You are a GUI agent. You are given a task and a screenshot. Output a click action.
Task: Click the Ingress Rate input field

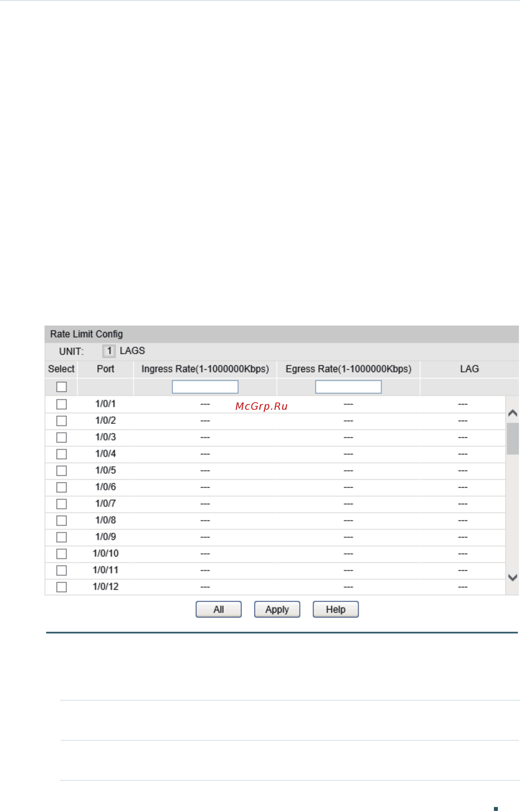pos(205,387)
